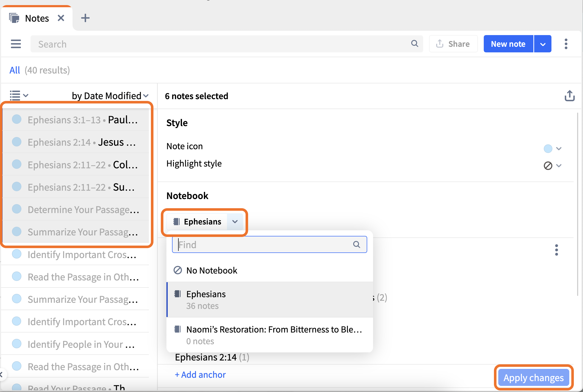Click into the top Search field

click(x=226, y=44)
